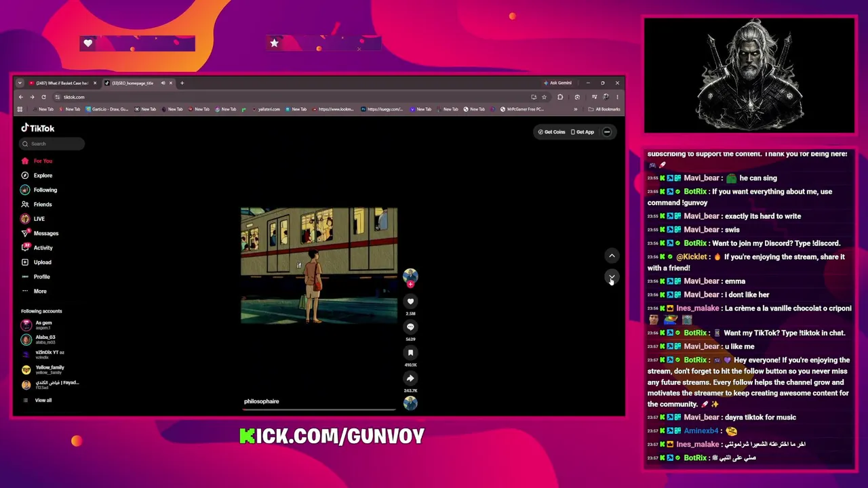868x488 pixels.
Task: Open the Garticio bookmark
Action: click(x=107, y=109)
